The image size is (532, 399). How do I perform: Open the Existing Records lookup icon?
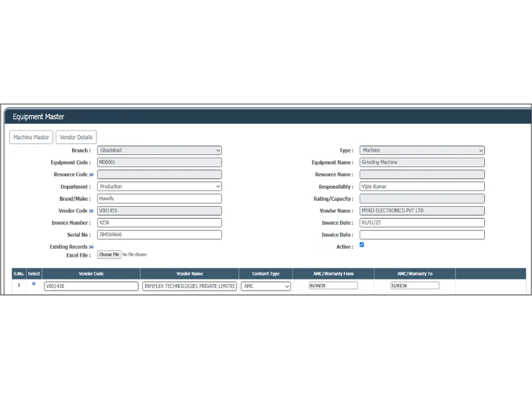pyautogui.click(x=92, y=247)
